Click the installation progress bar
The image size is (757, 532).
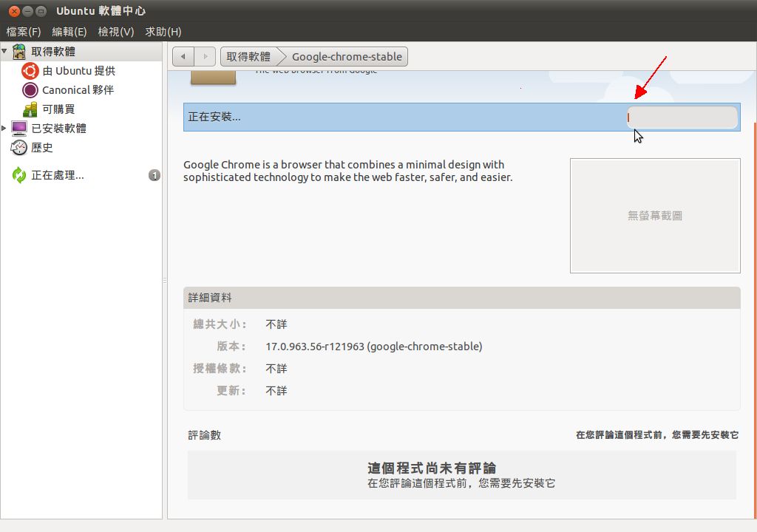click(682, 117)
